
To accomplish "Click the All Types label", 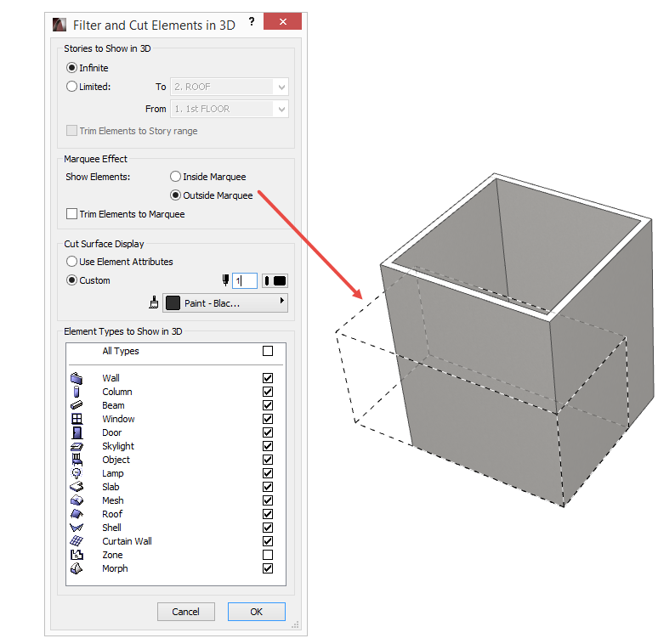I will (x=121, y=351).
